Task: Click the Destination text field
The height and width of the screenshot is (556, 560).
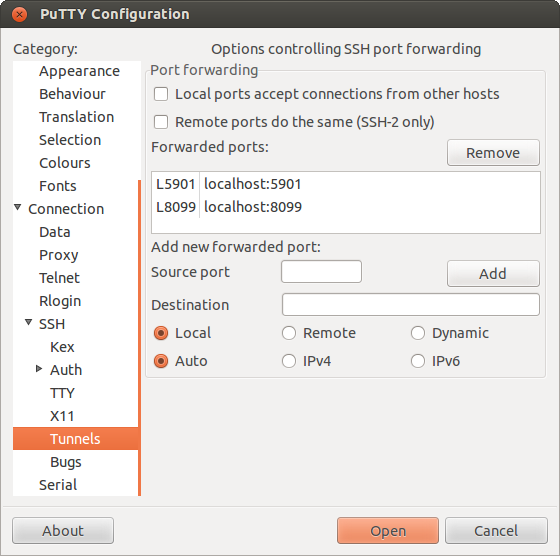Action: click(x=411, y=305)
